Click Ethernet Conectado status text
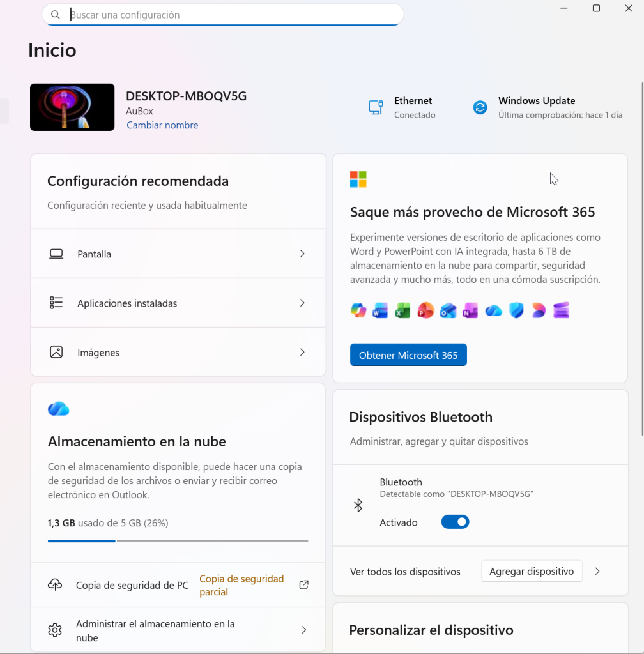The height and width of the screenshot is (654, 644). pyautogui.click(x=415, y=115)
